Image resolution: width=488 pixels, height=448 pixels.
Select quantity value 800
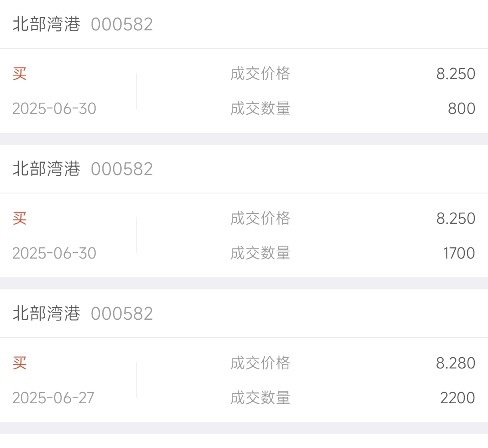462,108
